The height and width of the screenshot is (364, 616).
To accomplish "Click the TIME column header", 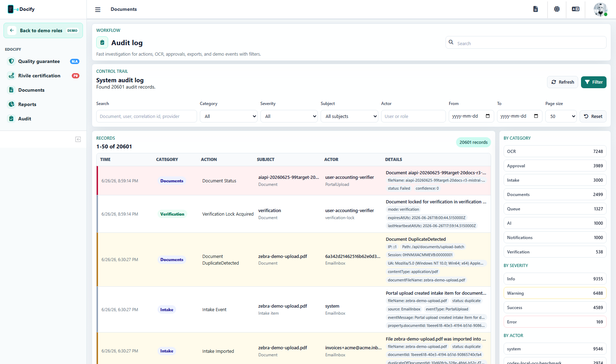I will click(105, 160).
